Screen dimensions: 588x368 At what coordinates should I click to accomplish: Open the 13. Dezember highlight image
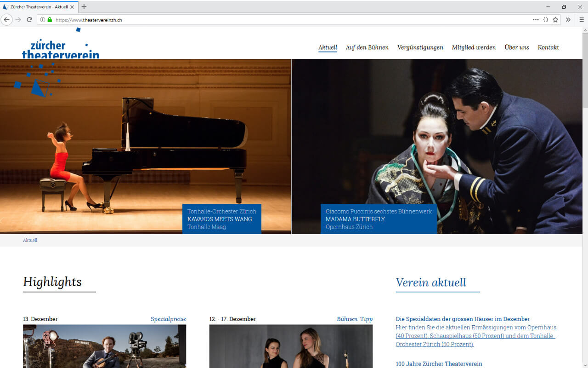pyautogui.click(x=105, y=346)
